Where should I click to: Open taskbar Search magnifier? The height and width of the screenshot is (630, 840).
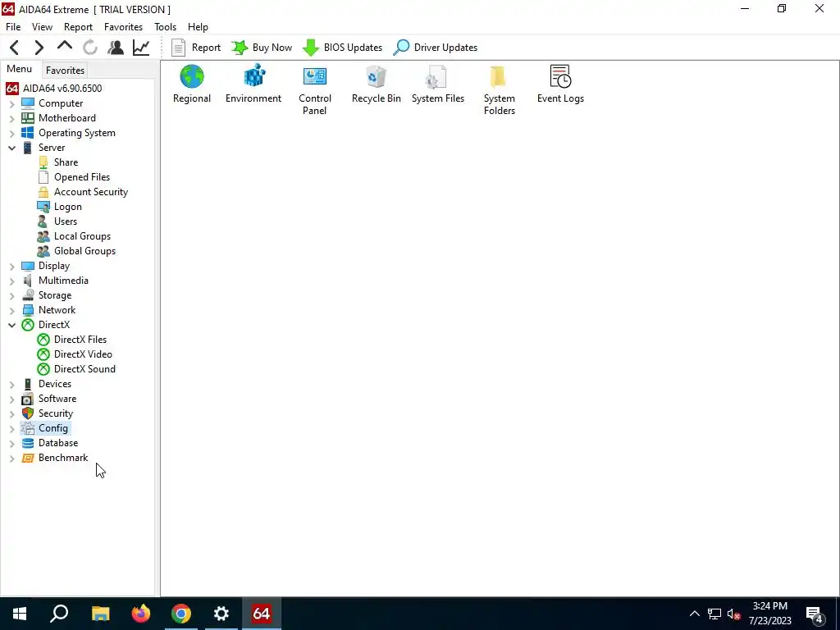point(59,614)
